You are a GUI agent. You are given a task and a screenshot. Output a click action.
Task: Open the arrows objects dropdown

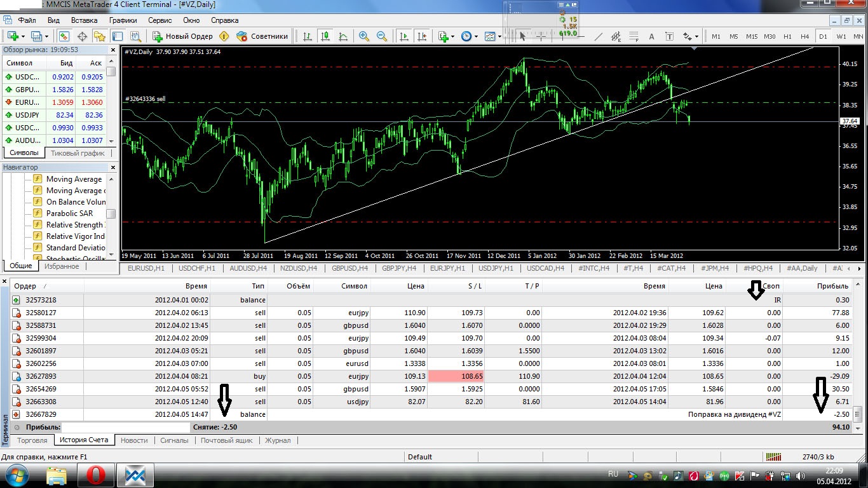[697, 36]
